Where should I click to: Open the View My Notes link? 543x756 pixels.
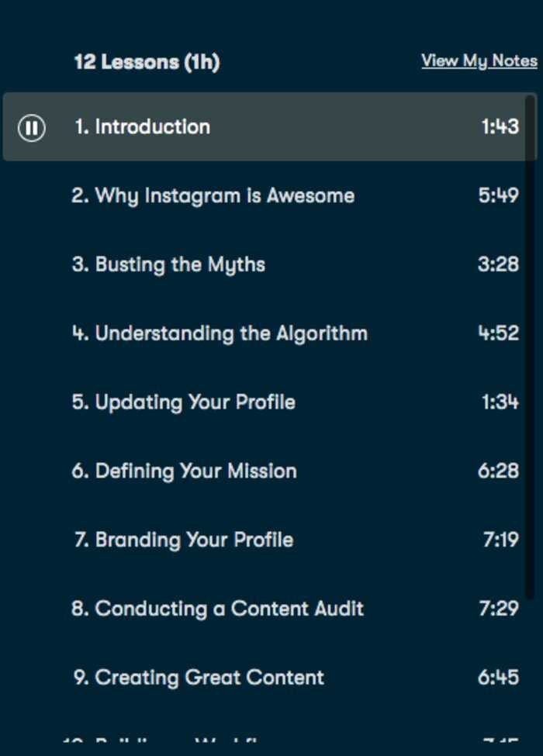click(479, 60)
